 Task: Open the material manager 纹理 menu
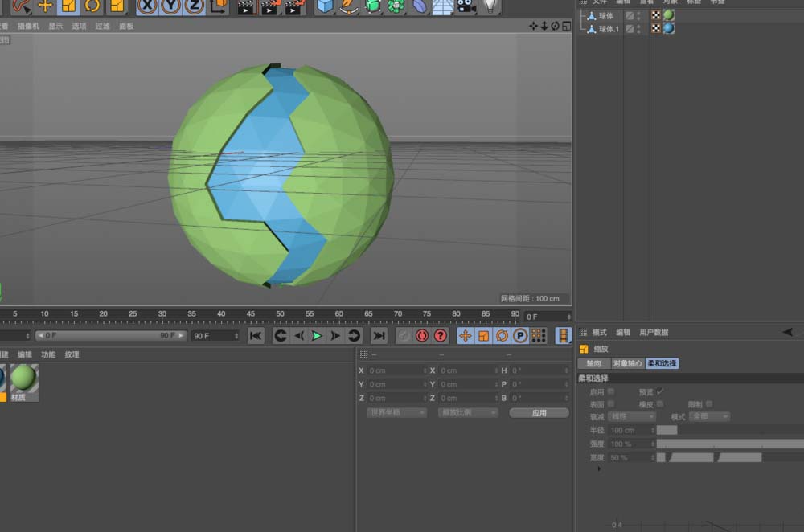(72, 354)
